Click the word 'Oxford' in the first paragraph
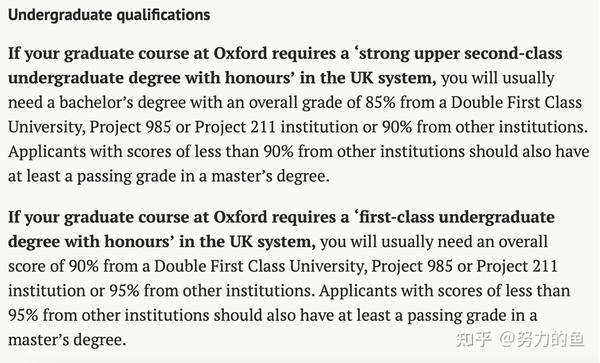The width and height of the screenshot is (600, 363). 240,53
